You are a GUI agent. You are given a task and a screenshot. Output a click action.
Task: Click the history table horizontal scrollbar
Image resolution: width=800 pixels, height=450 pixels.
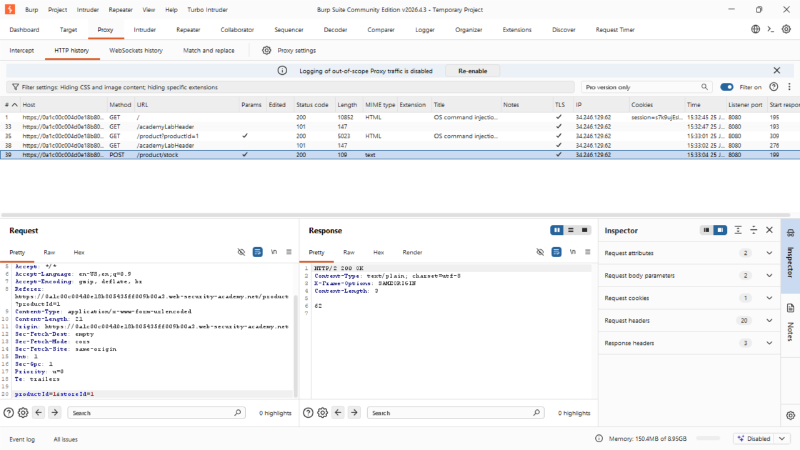(396, 215)
